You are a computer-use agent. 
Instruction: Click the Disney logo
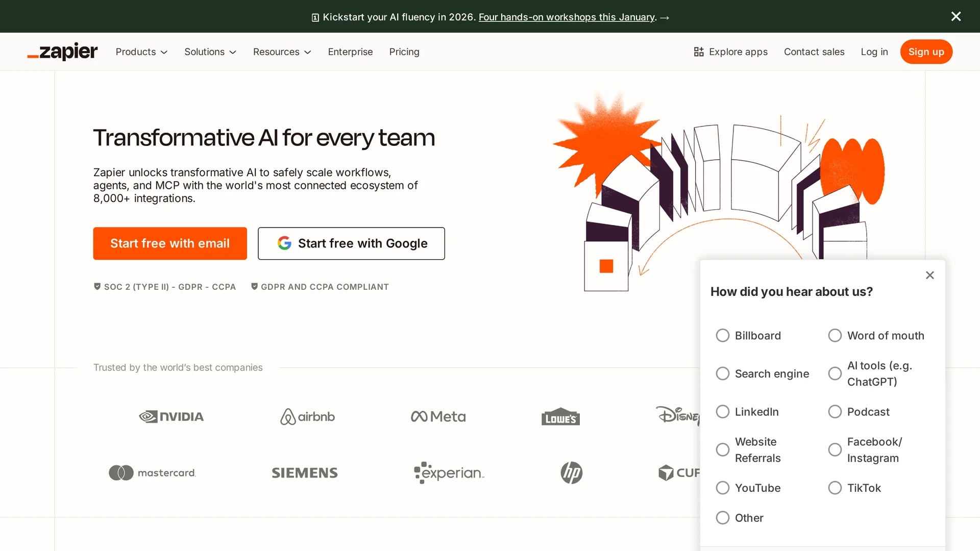[x=678, y=416]
